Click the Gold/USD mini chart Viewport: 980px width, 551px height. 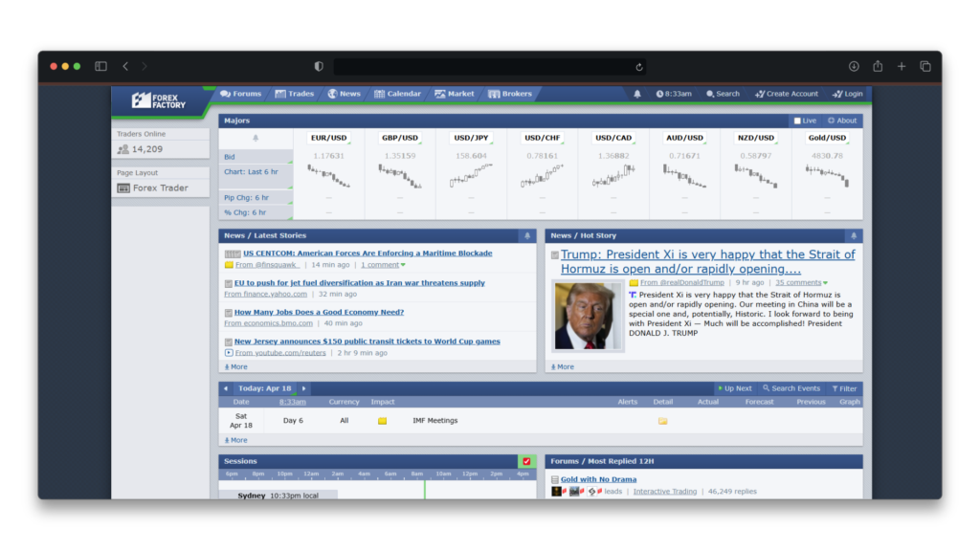pos(827,176)
